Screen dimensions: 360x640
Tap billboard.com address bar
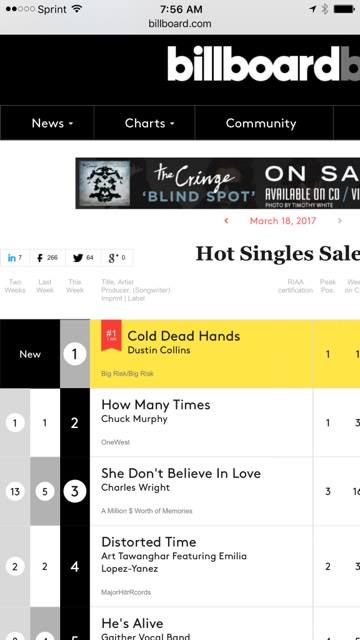pos(180,24)
